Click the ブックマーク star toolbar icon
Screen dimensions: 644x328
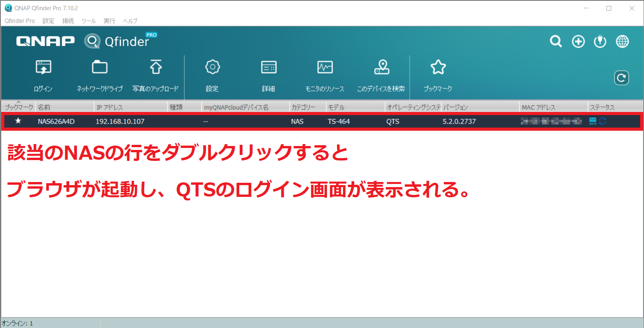tap(438, 76)
